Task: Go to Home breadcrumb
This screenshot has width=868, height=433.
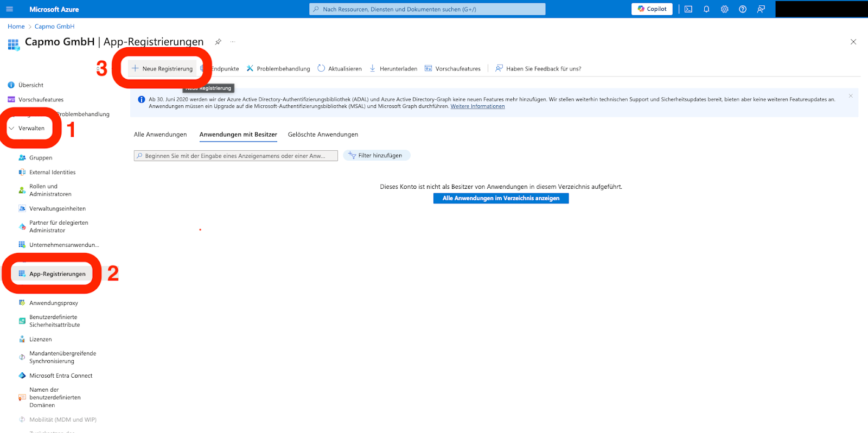Action: pos(16,27)
